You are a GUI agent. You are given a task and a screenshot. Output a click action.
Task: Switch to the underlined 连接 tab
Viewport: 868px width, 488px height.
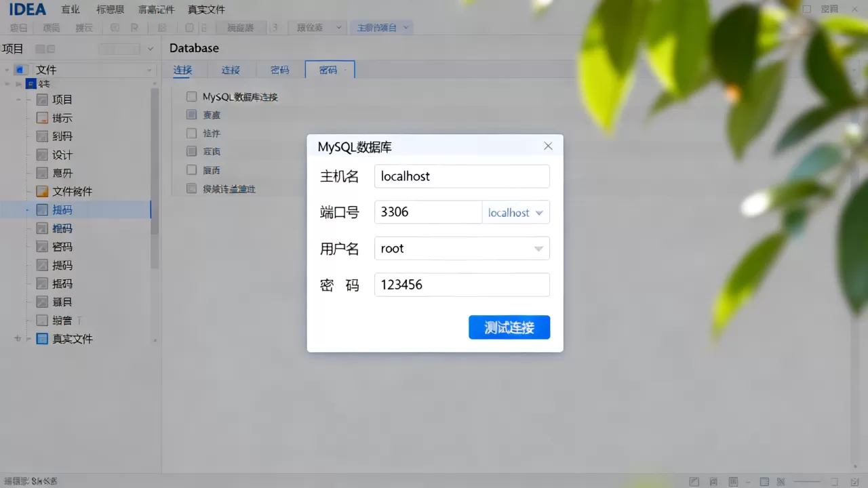[182, 70]
